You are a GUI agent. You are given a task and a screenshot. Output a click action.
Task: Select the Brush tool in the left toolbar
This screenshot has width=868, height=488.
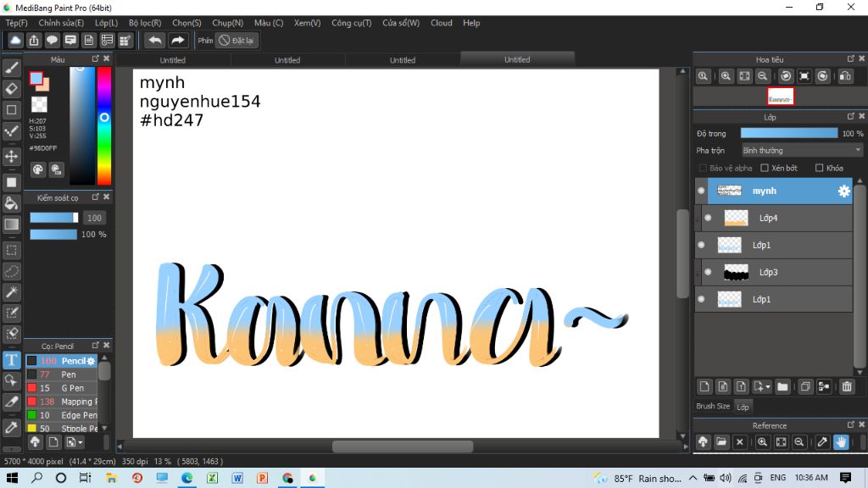[x=11, y=68]
